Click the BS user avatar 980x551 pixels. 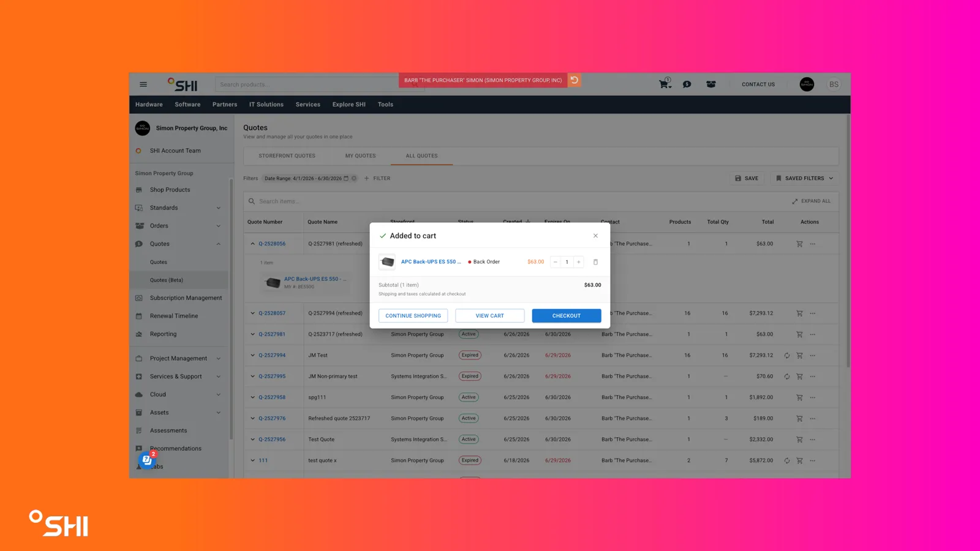click(834, 84)
